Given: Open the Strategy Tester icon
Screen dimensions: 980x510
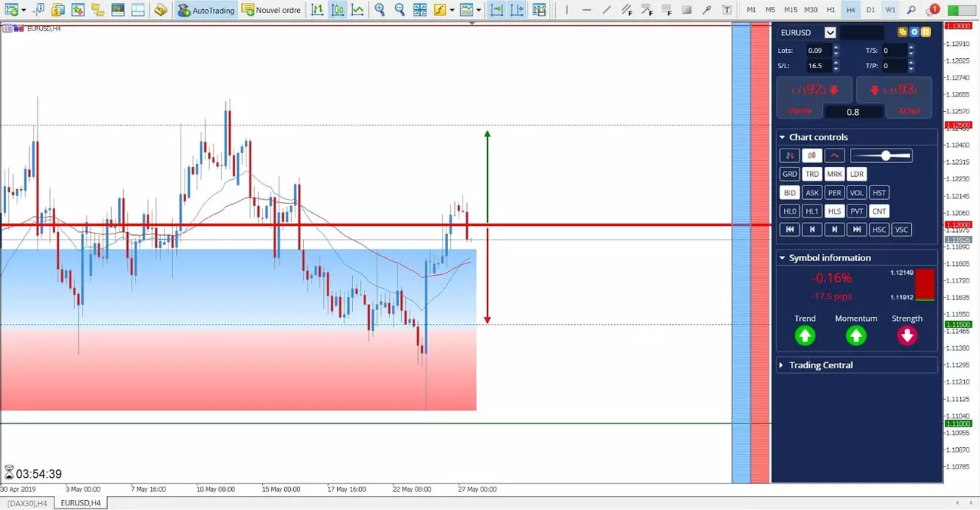Looking at the screenshot, I should pyautogui.click(x=137, y=10).
